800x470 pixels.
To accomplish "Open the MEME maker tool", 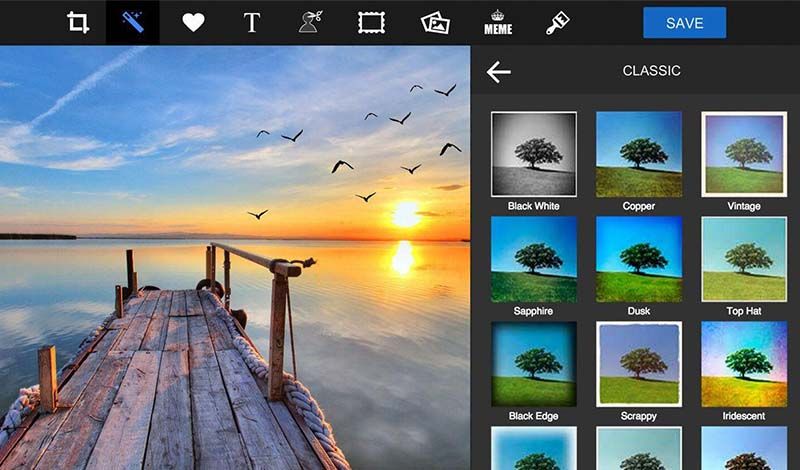I will pos(497,22).
